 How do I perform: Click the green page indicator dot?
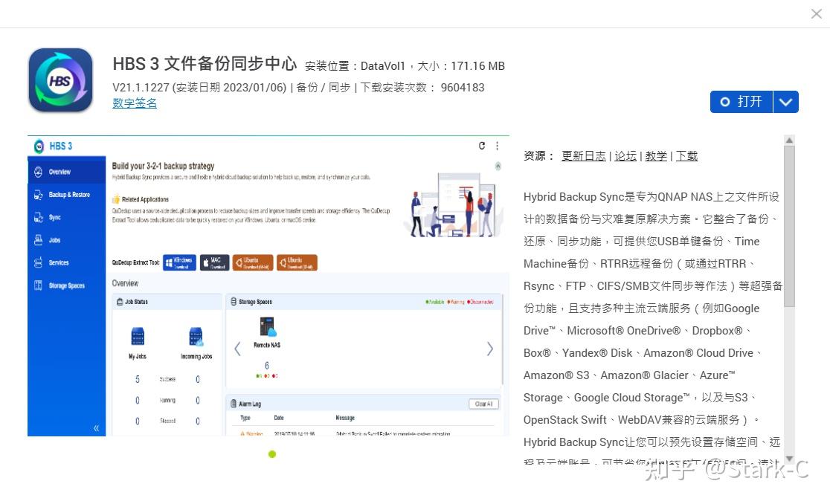point(272,453)
